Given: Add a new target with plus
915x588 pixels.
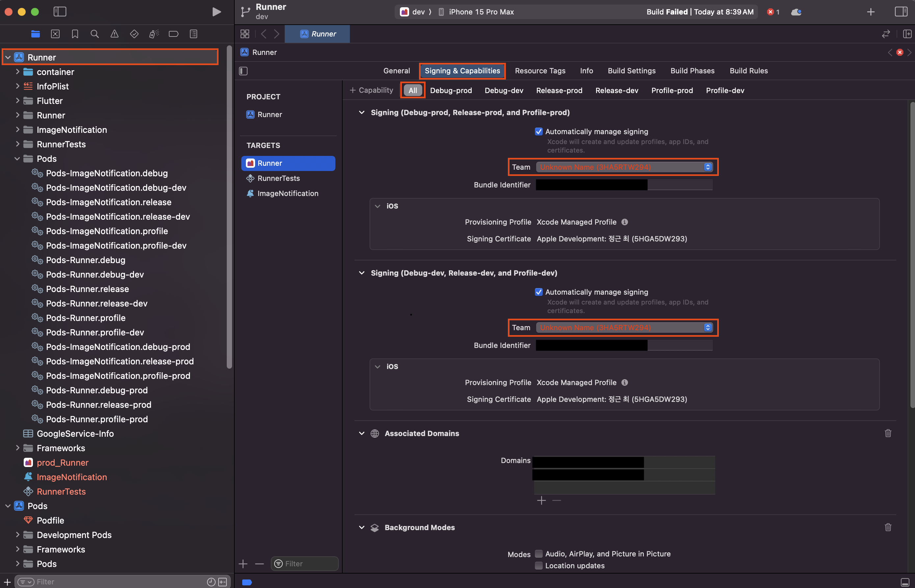Looking at the screenshot, I should [x=243, y=564].
